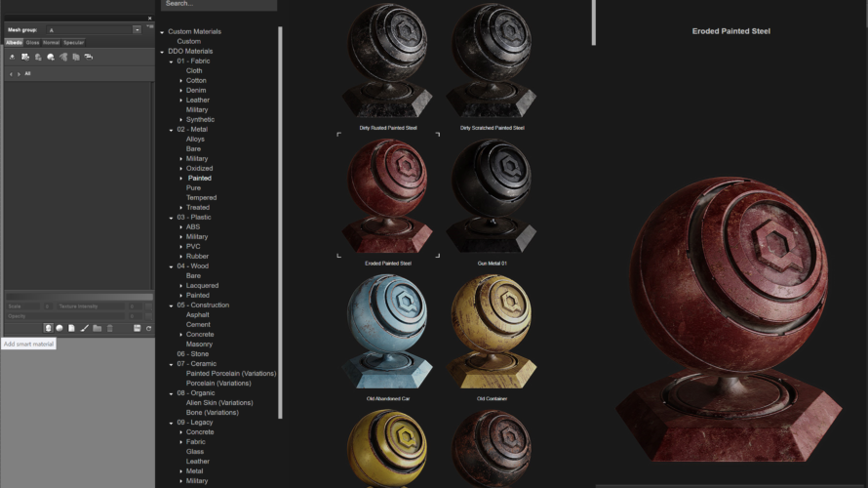The height and width of the screenshot is (488, 868).
Task: Click the folder group icon in layer toolbar
Action: pyautogui.click(x=97, y=329)
